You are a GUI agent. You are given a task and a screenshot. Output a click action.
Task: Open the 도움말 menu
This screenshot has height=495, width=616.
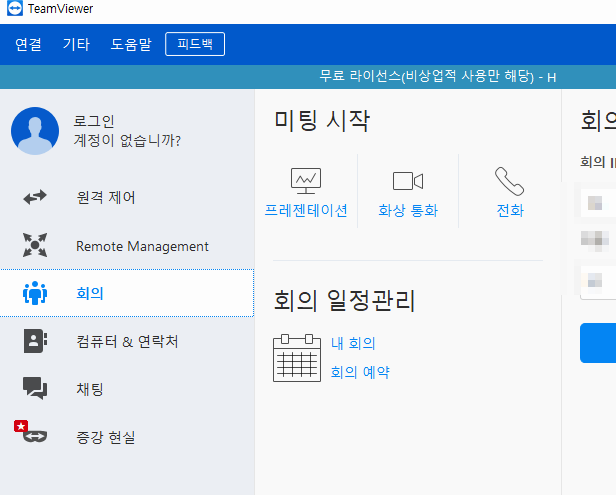tap(131, 44)
